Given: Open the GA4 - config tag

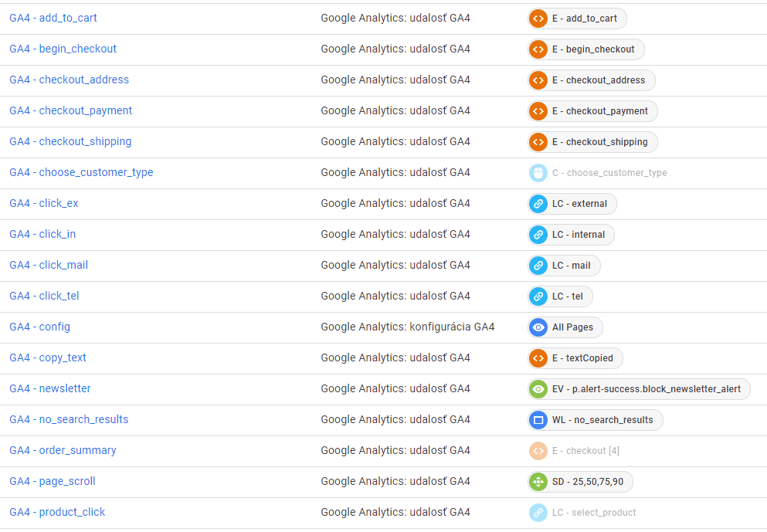Looking at the screenshot, I should pyautogui.click(x=39, y=327).
